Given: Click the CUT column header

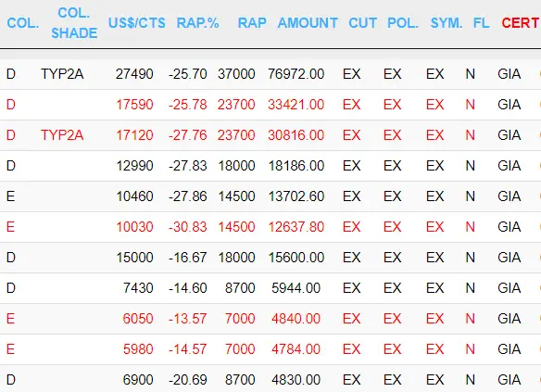Looking at the screenshot, I should [362, 23].
